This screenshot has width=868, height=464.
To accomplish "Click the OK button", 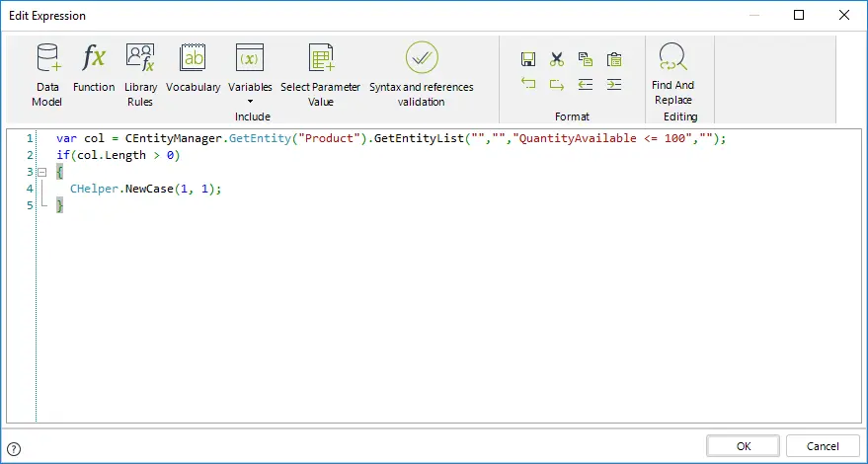I will click(x=743, y=446).
